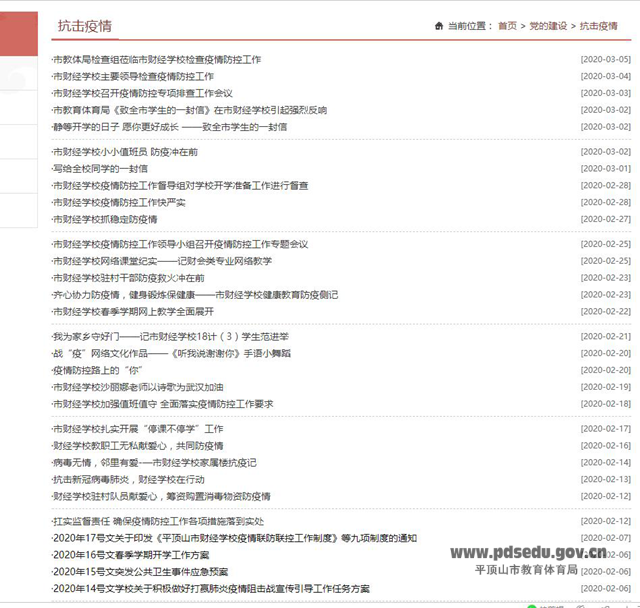Go to 党的建设 in the breadcrumb
The height and width of the screenshot is (608, 640).
pyautogui.click(x=549, y=26)
